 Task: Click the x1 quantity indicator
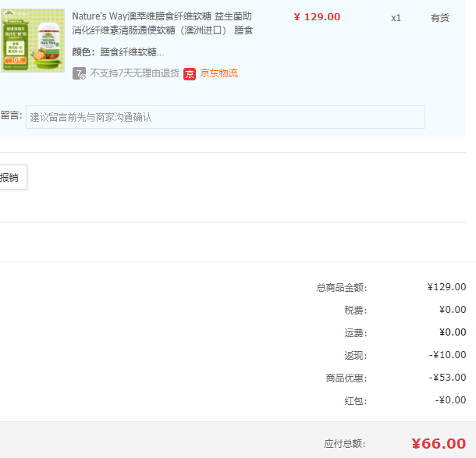click(396, 17)
